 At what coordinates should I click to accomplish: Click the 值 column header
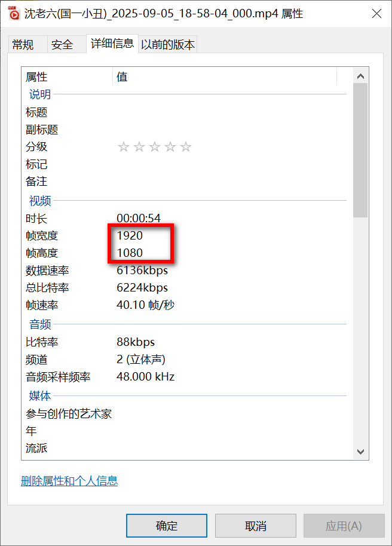(225, 76)
